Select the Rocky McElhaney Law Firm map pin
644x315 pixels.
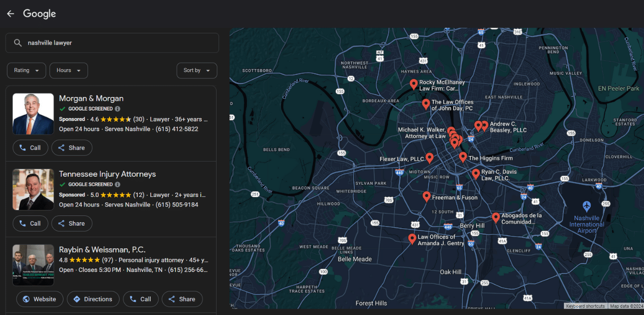pyautogui.click(x=414, y=84)
